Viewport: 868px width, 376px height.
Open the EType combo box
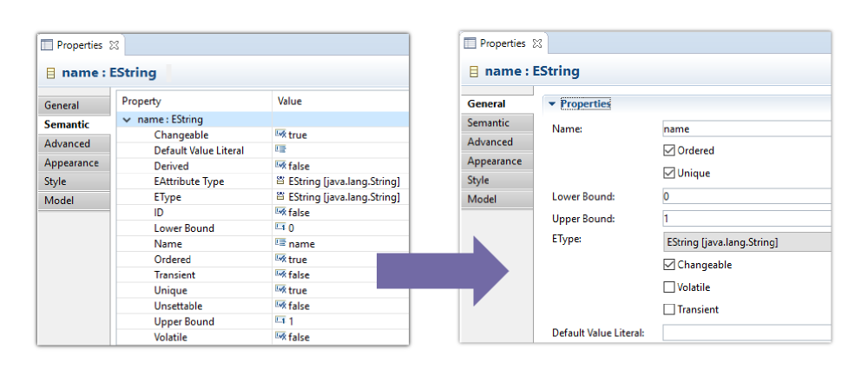coord(745,242)
